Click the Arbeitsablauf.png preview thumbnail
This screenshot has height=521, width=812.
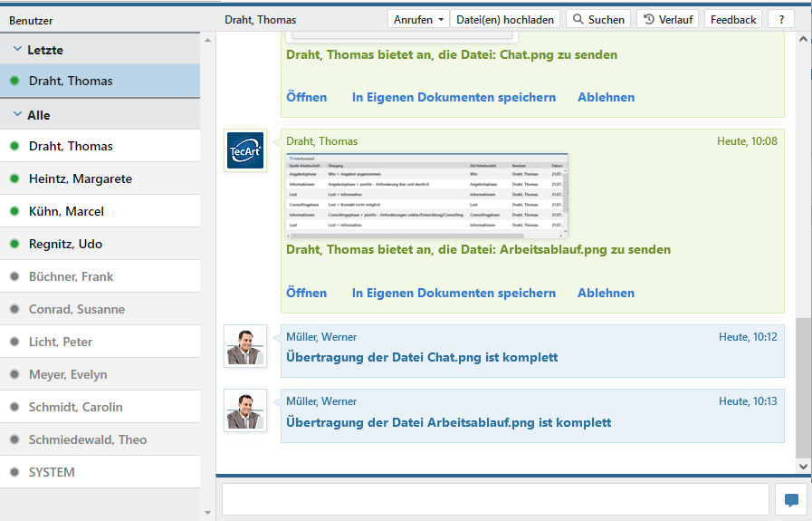[426, 194]
